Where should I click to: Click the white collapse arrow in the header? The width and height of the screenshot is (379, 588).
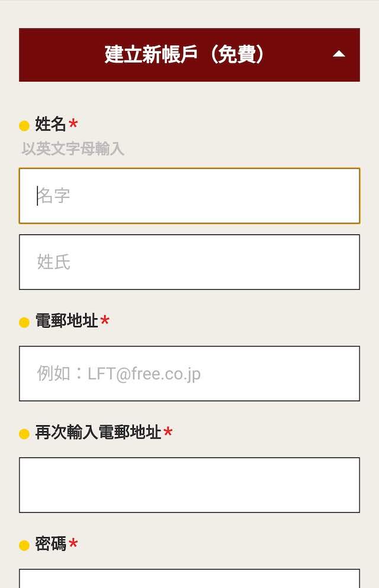tap(339, 54)
